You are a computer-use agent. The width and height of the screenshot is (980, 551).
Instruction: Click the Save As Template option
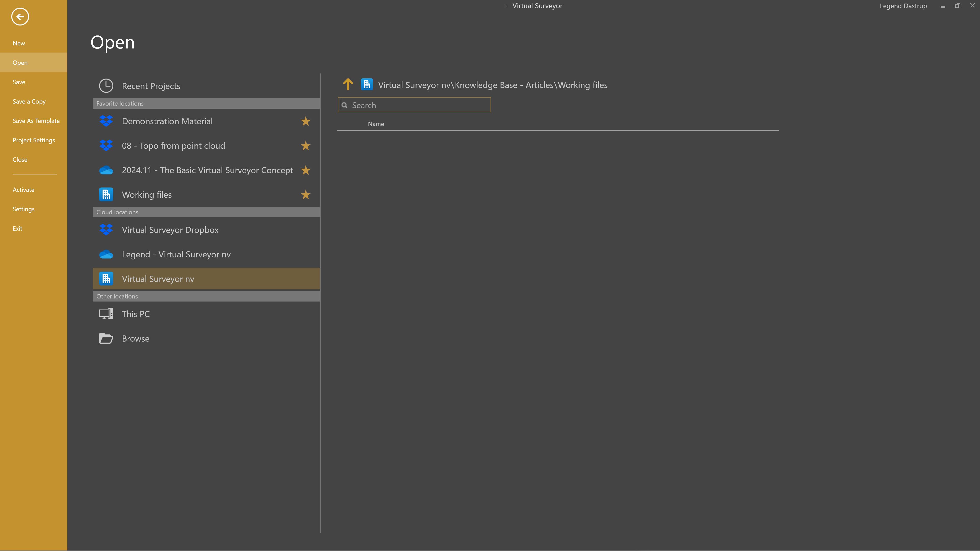coord(36,121)
